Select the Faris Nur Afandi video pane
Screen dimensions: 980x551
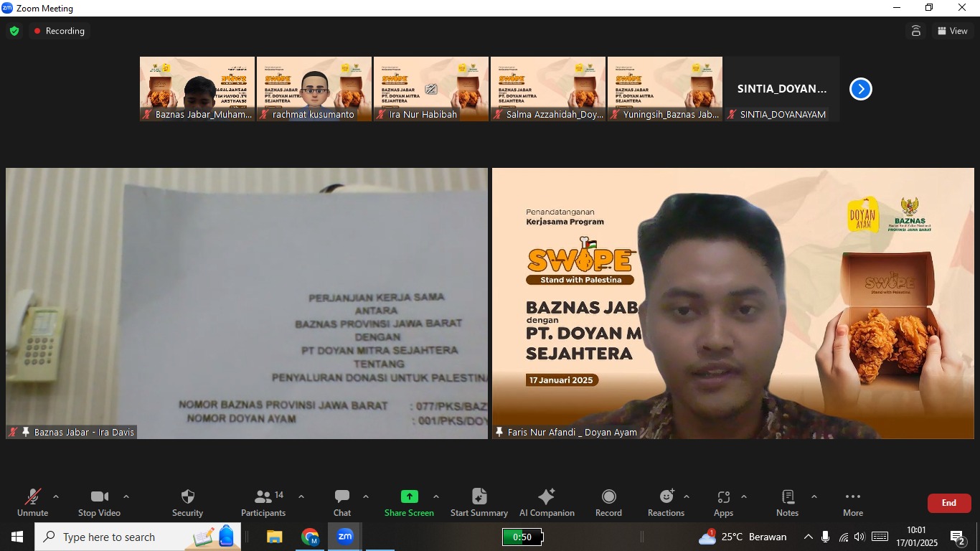point(733,303)
